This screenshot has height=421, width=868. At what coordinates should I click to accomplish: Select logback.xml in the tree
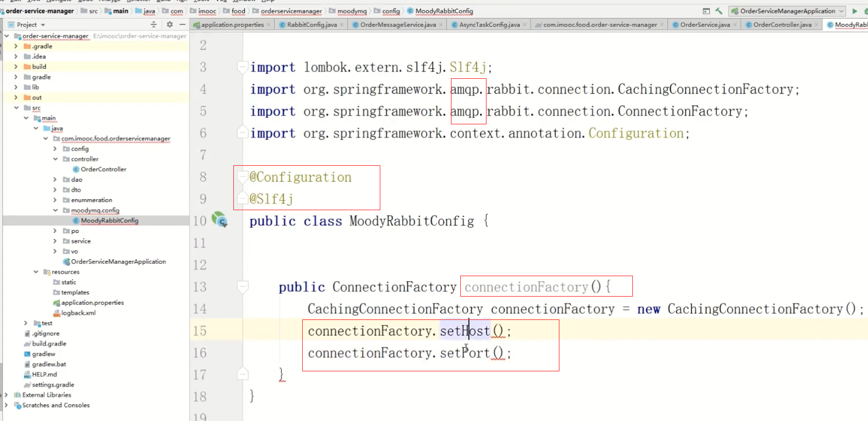click(74, 313)
